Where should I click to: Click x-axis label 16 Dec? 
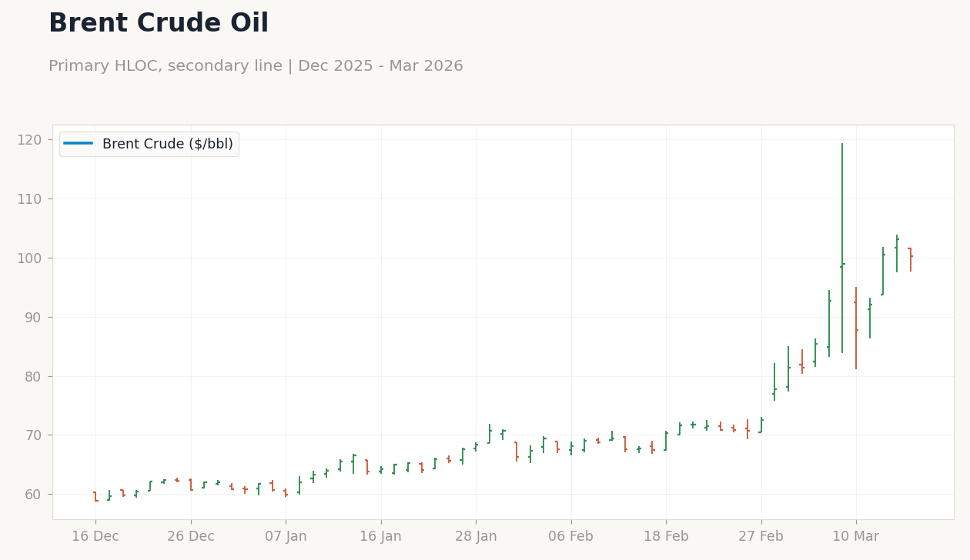(95, 537)
